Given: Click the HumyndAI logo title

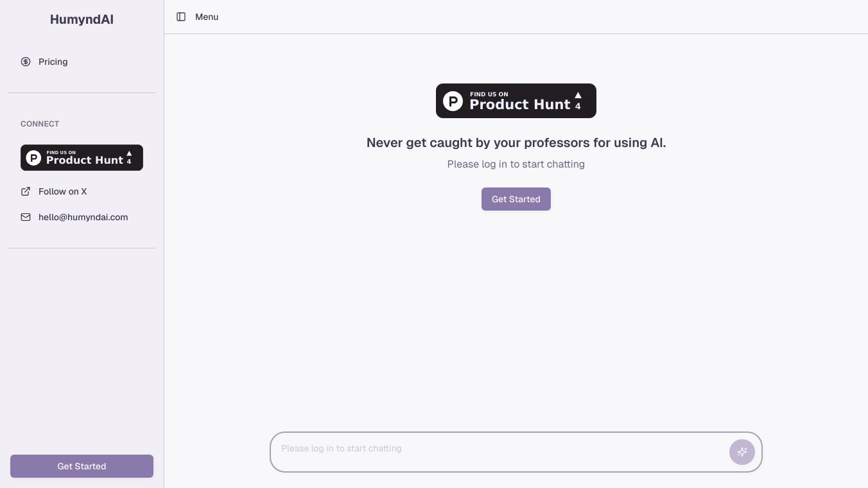Looking at the screenshot, I should [x=82, y=19].
